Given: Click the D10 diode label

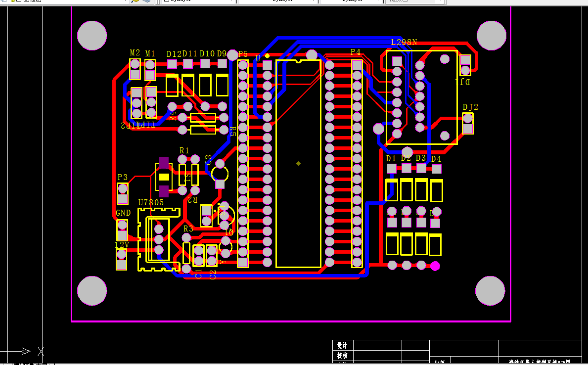Looking at the screenshot, I should (207, 53).
